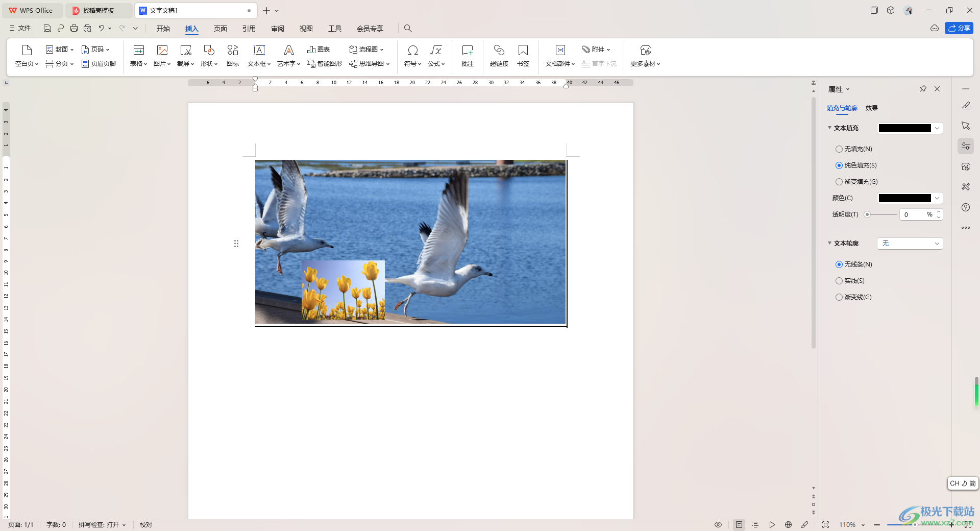Open the 开始 ribbon tab
980x531 pixels.
click(163, 29)
